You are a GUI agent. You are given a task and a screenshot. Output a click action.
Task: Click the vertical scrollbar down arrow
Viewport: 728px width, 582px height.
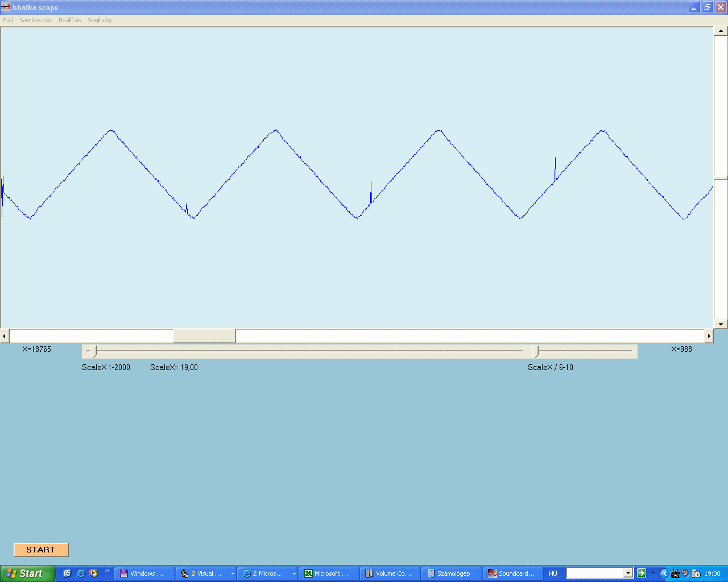point(721,325)
